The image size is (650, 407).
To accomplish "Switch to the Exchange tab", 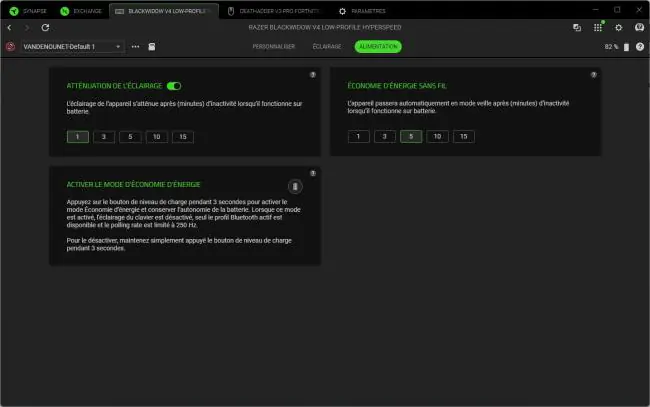I will [81, 11].
